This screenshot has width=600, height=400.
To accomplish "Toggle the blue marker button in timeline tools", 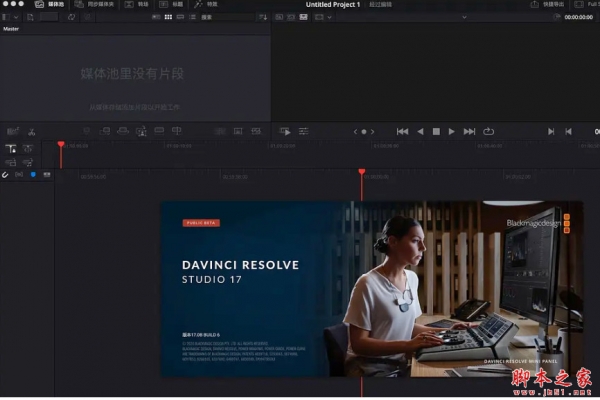I will [32, 174].
